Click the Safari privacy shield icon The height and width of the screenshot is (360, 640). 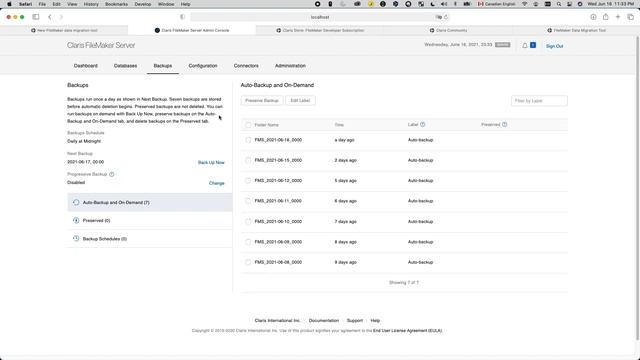tap(182, 17)
